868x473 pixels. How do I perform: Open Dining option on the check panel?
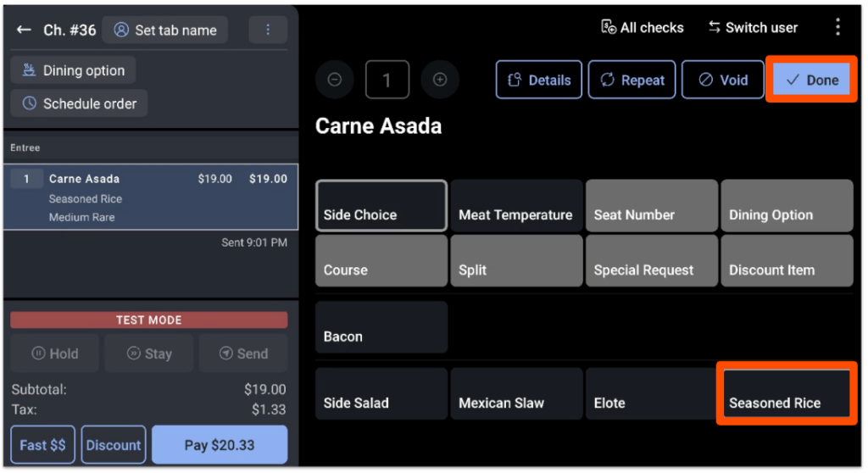click(x=73, y=70)
